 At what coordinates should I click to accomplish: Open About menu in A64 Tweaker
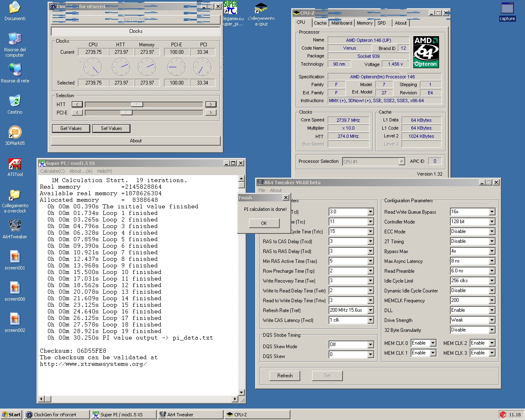276,190
